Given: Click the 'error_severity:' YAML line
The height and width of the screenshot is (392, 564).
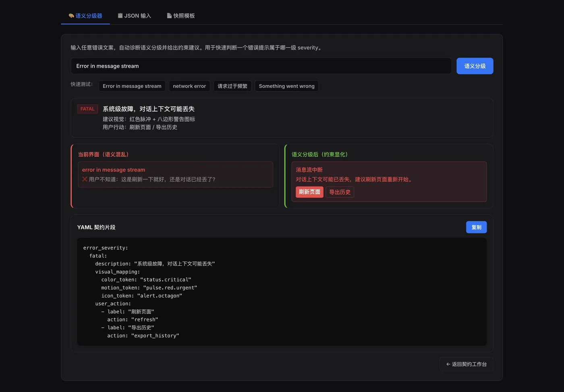Looking at the screenshot, I should coord(106,248).
